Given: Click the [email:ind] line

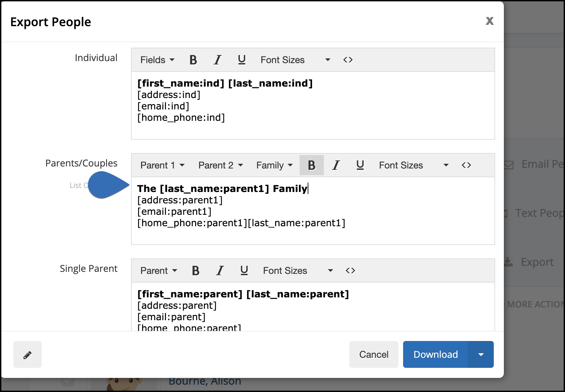Looking at the screenshot, I should point(163,106).
